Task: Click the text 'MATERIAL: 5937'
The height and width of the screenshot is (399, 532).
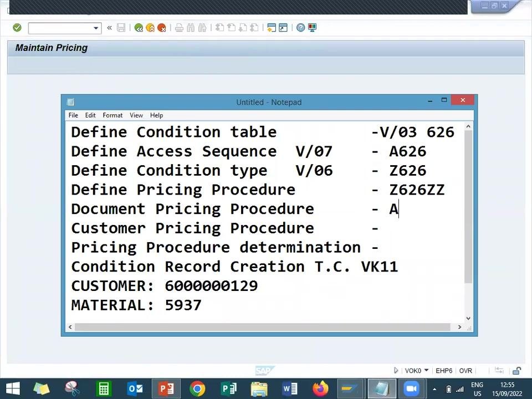Action: pos(136,305)
